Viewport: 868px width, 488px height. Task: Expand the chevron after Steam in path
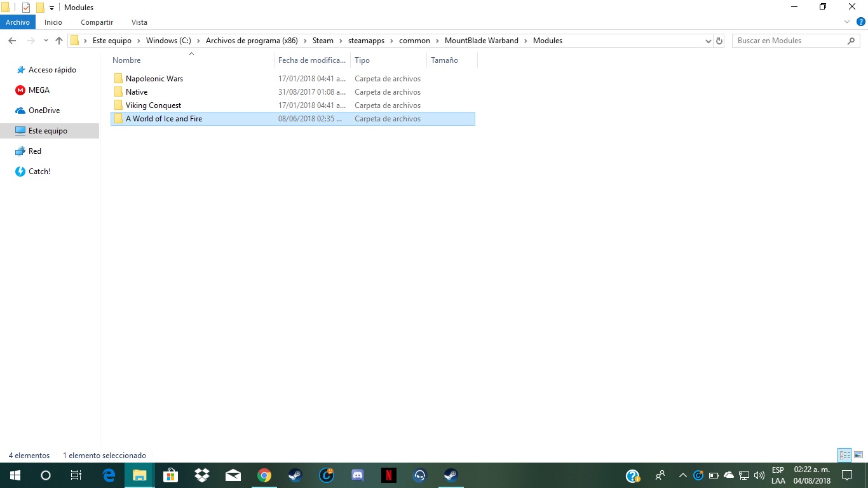click(x=341, y=41)
